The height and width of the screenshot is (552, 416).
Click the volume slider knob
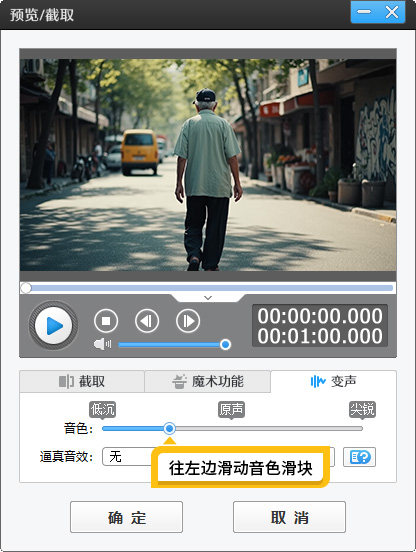click(x=225, y=344)
